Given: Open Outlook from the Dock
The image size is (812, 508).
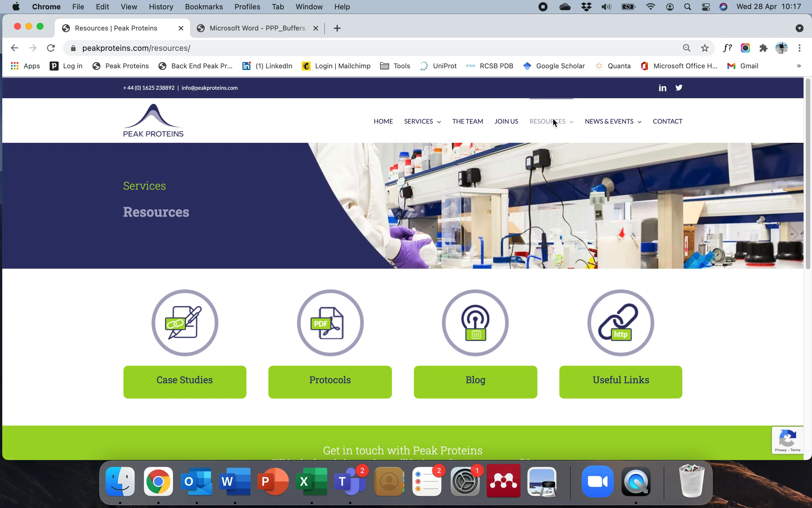Looking at the screenshot, I should (197, 482).
